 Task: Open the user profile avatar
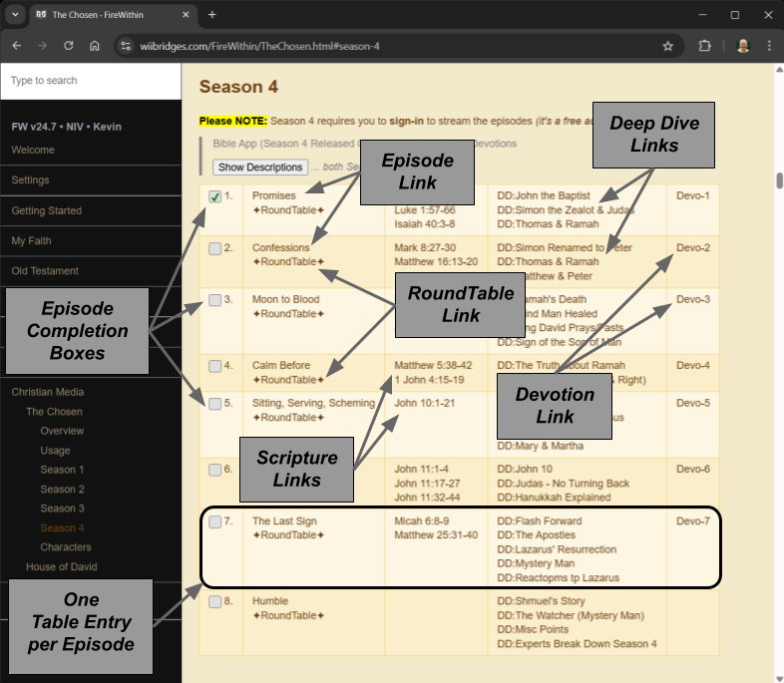743,46
